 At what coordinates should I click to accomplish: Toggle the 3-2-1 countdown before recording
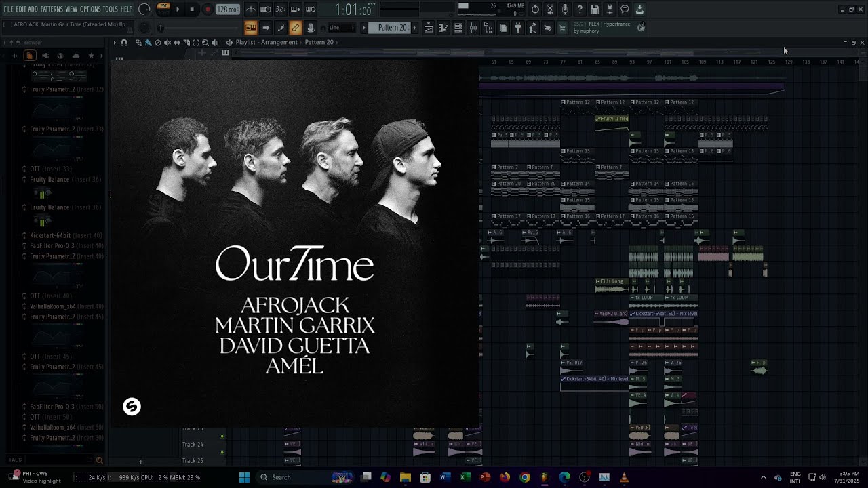[x=281, y=9]
